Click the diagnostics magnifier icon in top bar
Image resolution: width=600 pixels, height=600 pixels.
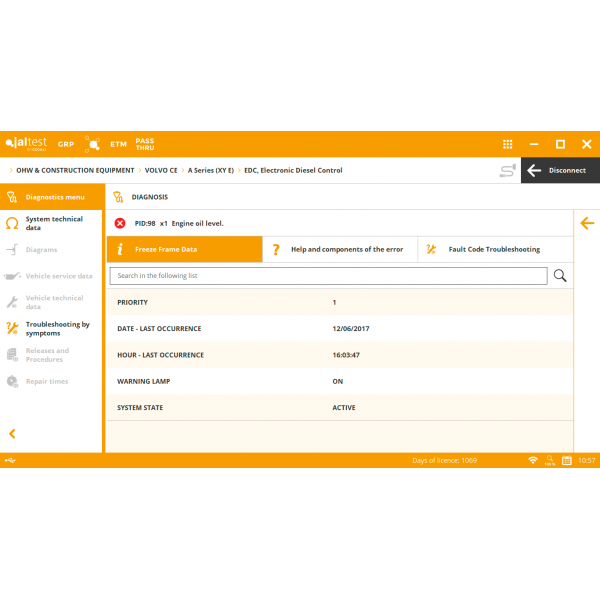click(x=93, y=144)
